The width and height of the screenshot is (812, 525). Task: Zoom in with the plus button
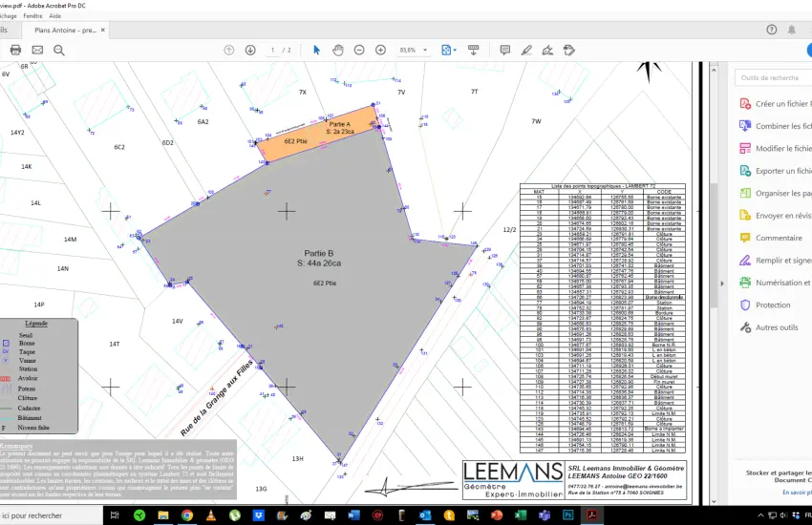380,50
